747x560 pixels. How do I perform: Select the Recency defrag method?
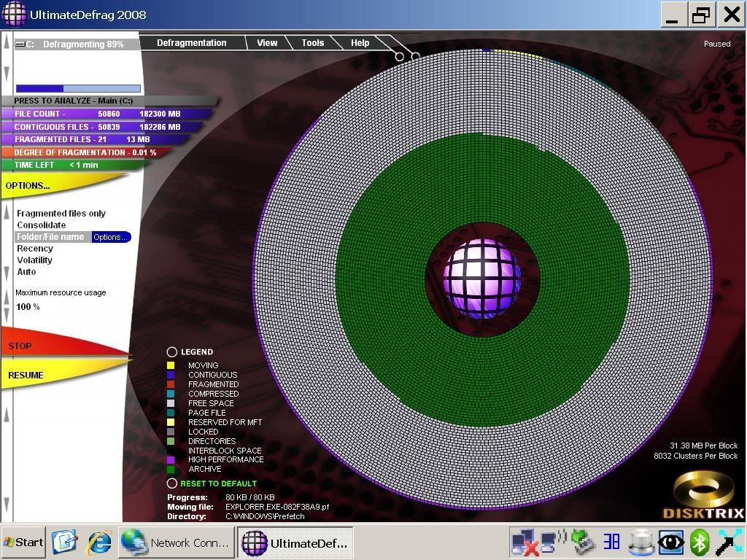[x=35, y=248]
